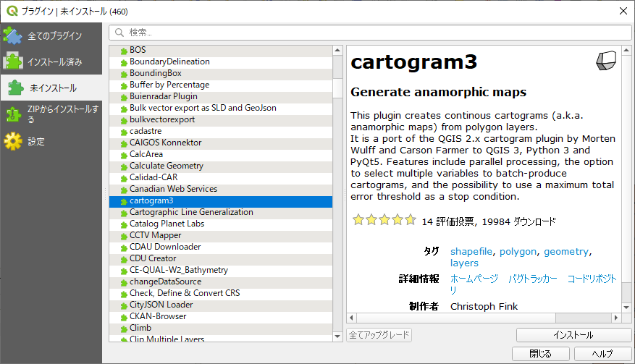This screenshot has width=635, height=364.
Task: Select highlighted cartogram3 list entry
Action: pyautogui.click(x=221, y=201)
